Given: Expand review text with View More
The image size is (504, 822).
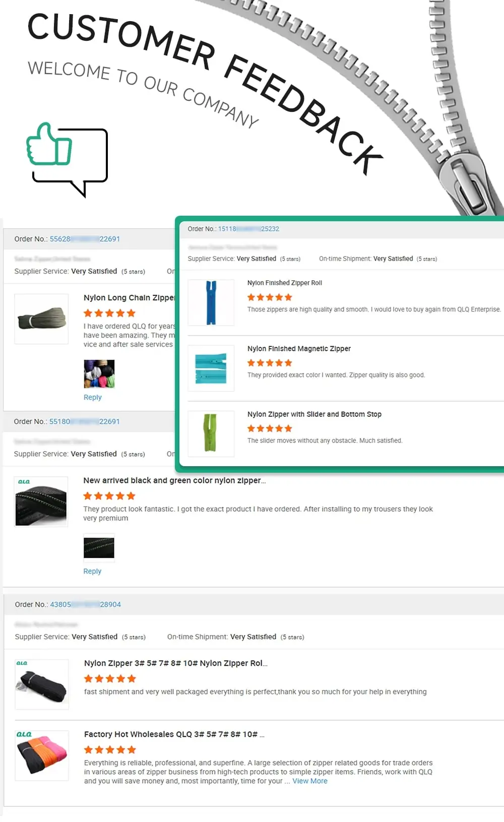Looking at the screenshot, I should click(310, 781).
